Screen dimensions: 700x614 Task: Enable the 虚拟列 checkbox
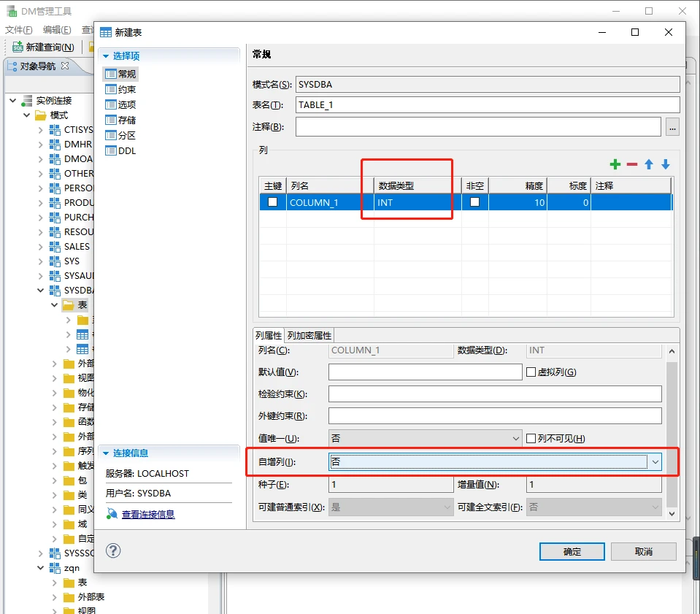(531, 372)
